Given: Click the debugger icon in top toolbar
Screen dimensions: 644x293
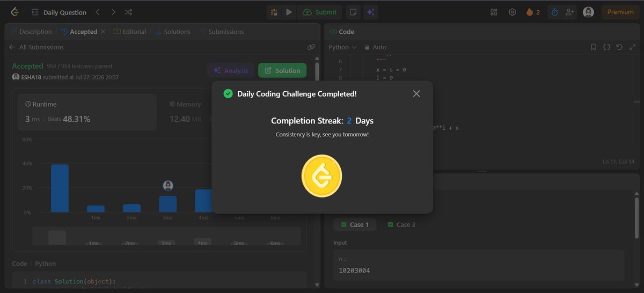Looking at the screenshot, I should pyautogui.click(x=274, y=12).
